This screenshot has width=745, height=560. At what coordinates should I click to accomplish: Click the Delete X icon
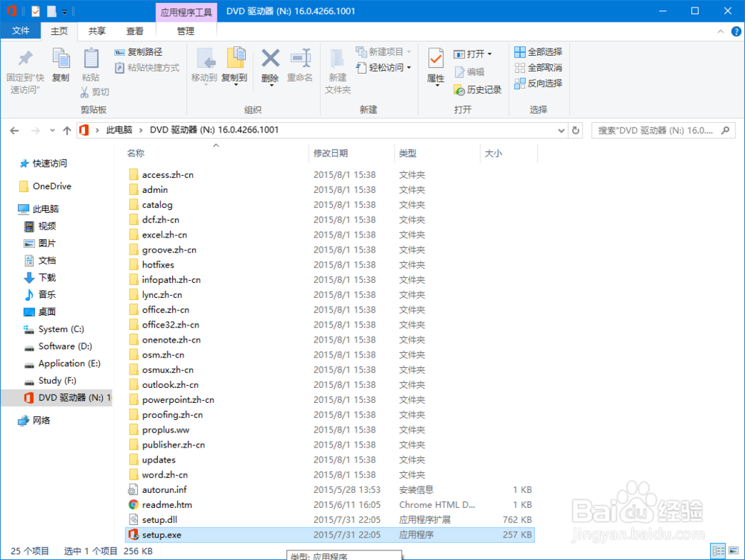click(270, 58)
